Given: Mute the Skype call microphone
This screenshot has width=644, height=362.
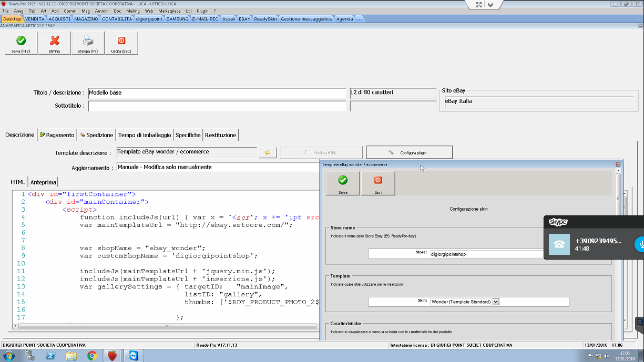Looking at the screenshot, I should click(640, 244).
